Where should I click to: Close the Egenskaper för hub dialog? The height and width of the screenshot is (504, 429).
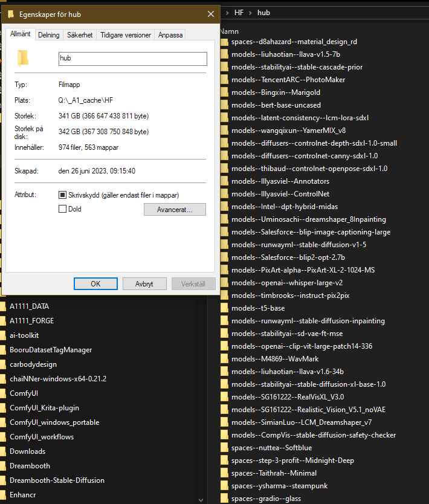coord(211,14)
